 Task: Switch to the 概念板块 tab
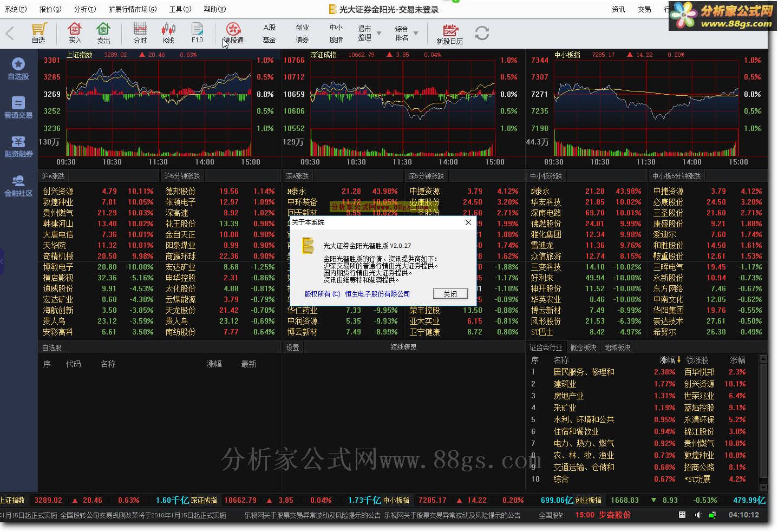click(583, 347)
